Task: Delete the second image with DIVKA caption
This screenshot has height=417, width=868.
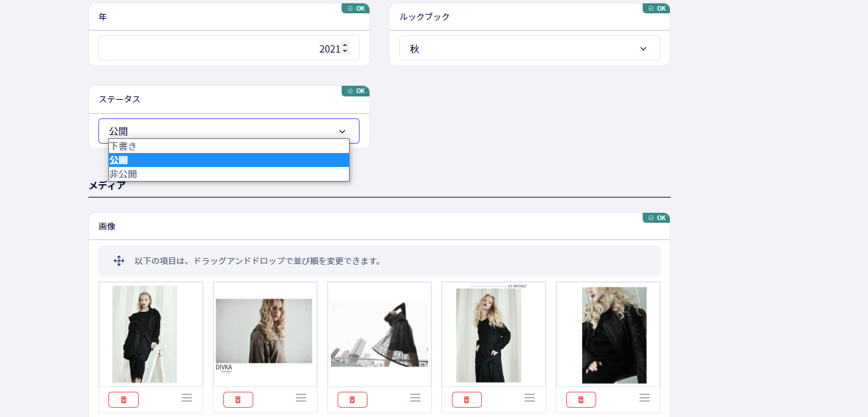Action: pyautogui.click(x=238, y=400)
